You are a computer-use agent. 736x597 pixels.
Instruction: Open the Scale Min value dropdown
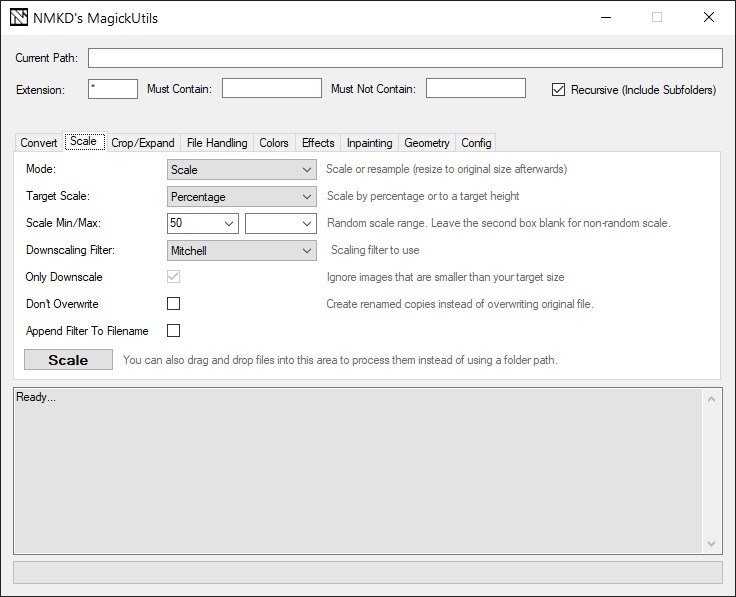coord(203,223)
